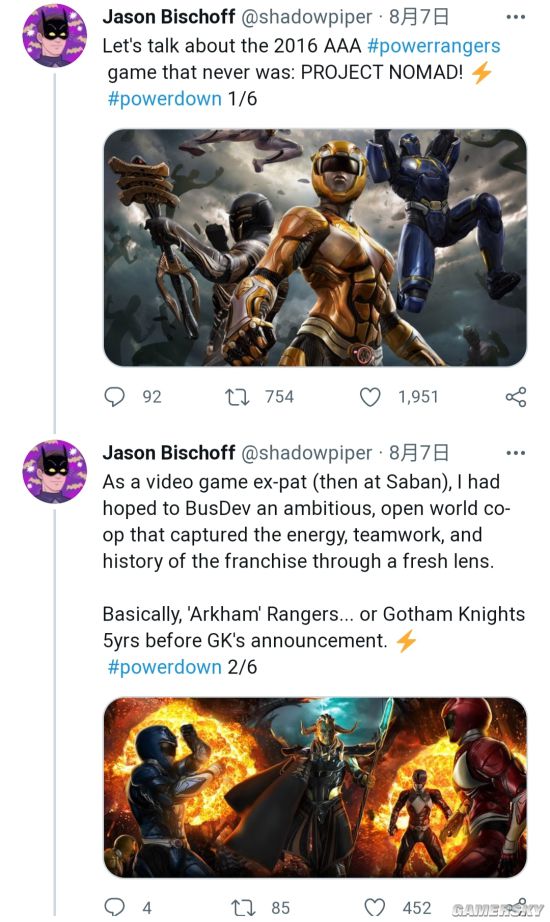This screenshot has height=922, width=550.
Task: Reply to the second tweet with 4 comments
Action: pyautogui.click(x=114, y=907)
